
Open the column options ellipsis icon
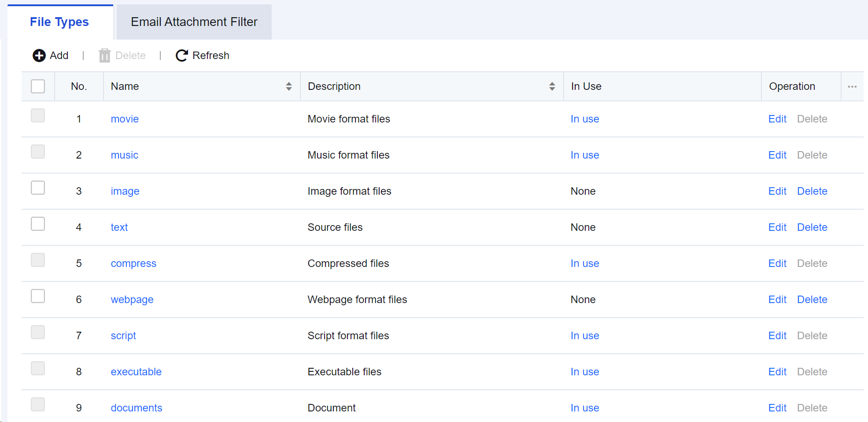point(852,87)
